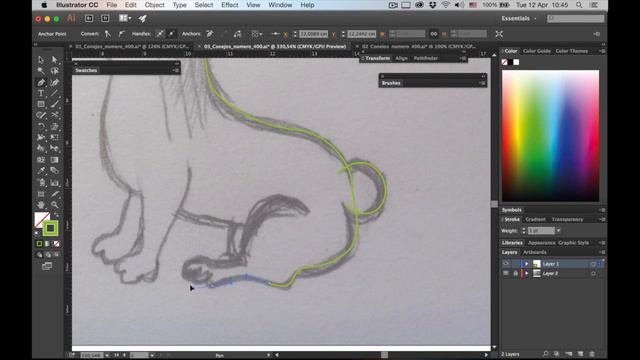Click the X coordinate input field
This screenshot has height=360, width=640.
click(x=313, y=34)
